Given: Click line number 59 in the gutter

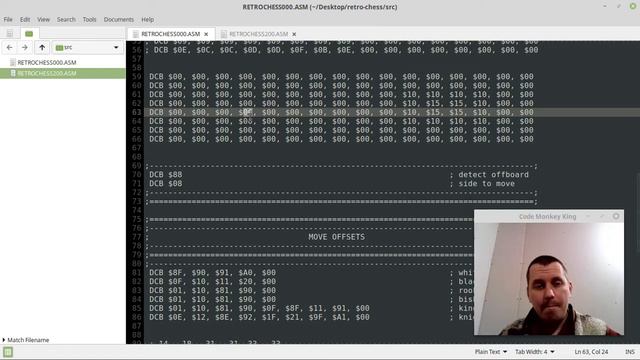Looking at the screenshot, I should (x=136, y=77).
